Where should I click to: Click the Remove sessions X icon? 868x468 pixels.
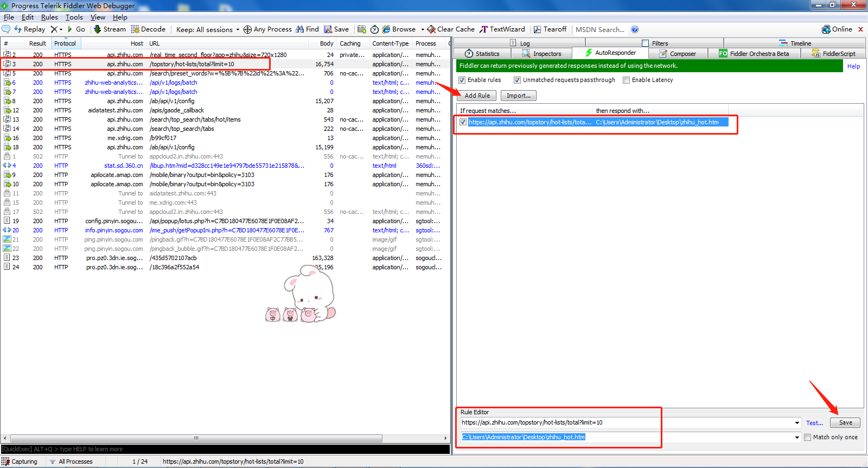54,29
